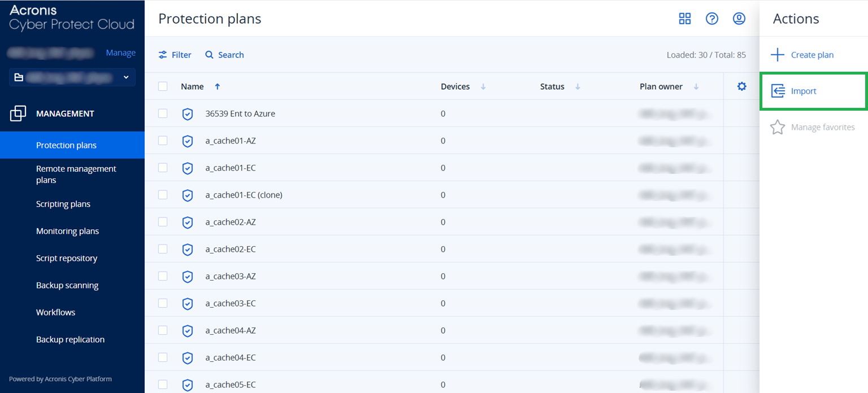The image size is (868, 393).
Task: Click the Filter sliders icon
Action: (x=163, y=55)
